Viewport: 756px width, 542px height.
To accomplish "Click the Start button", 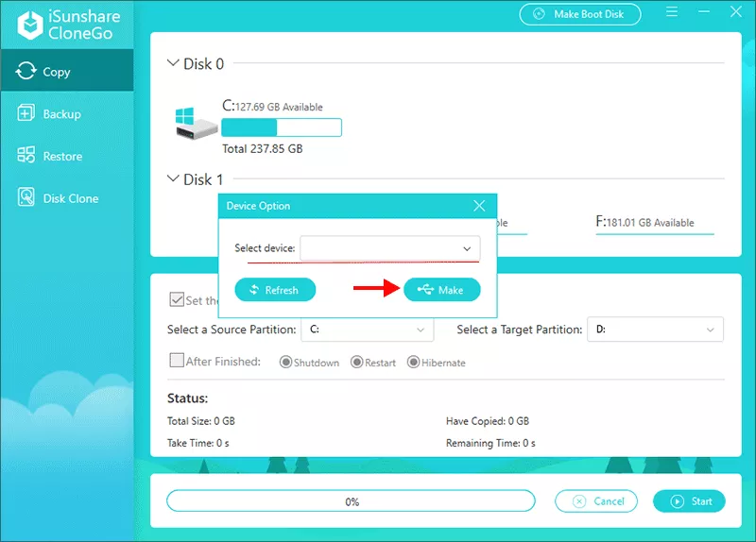I will point(690,501).
